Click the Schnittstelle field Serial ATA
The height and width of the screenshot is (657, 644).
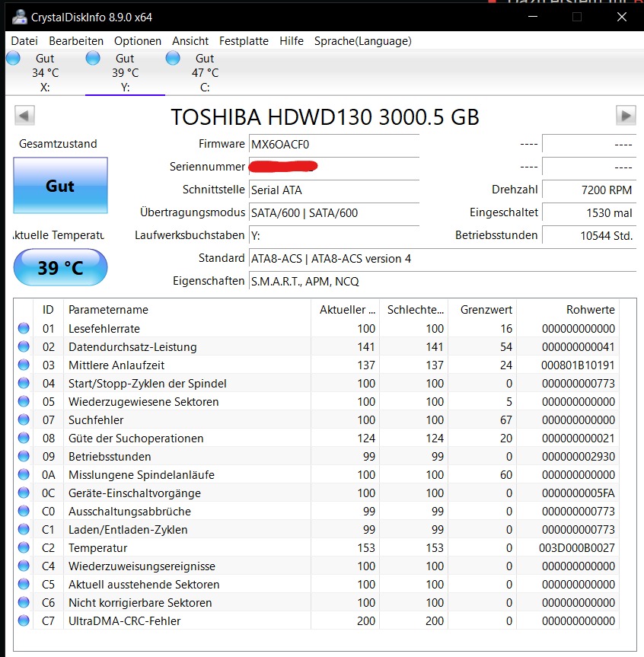(x=334, y=190)
